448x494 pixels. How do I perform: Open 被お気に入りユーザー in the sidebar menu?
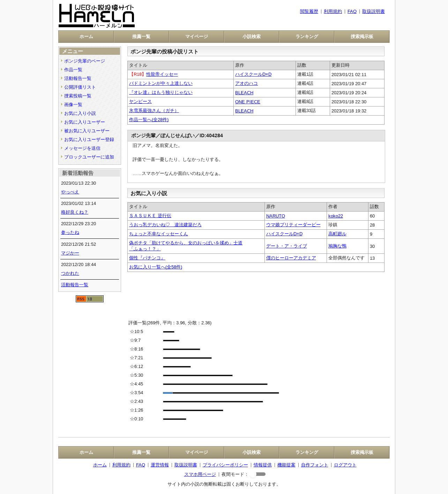(x=87, y=131)
